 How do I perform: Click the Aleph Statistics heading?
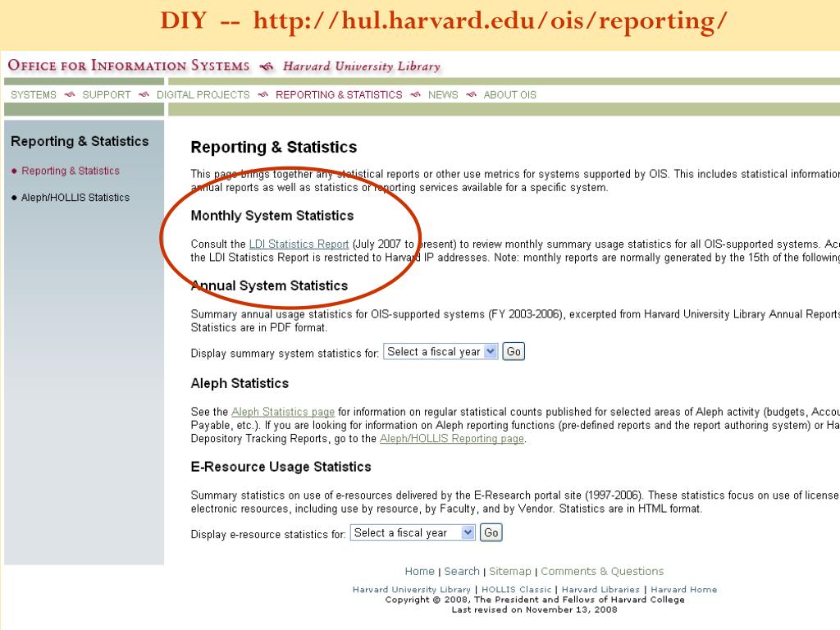click(x=240, y=383)
